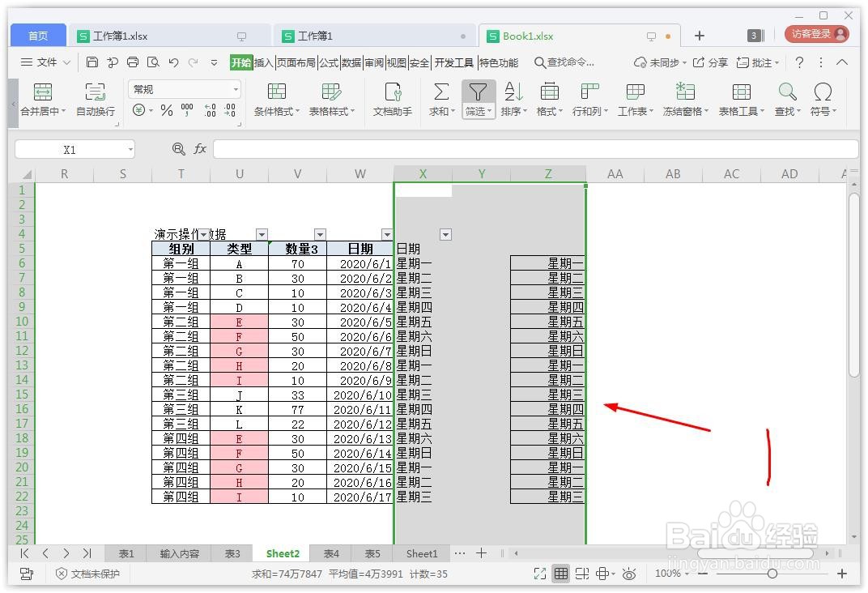The image size is (868, 593).
Task: Click 查找命令 search box
Action: (564, 62)
